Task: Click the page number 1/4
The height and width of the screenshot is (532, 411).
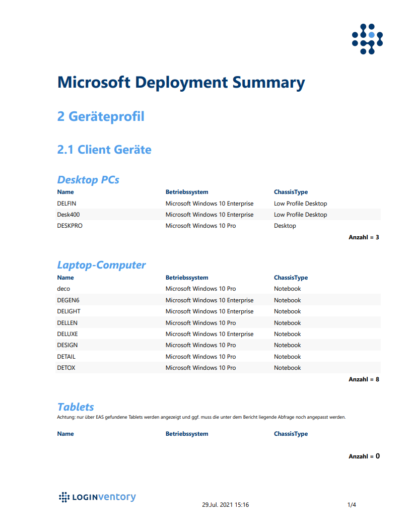Action: 352,505
